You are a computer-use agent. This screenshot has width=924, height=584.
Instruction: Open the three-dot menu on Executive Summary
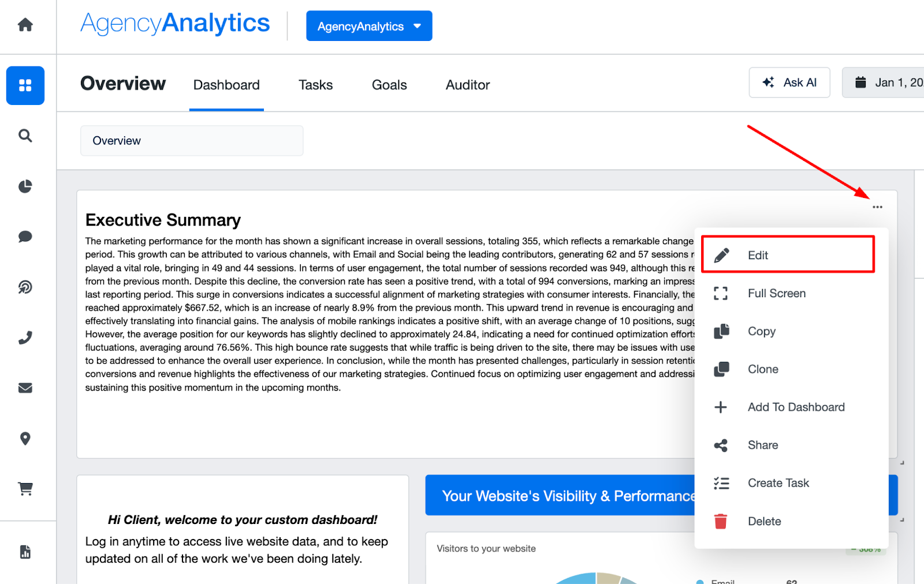(x=877, y=207)
